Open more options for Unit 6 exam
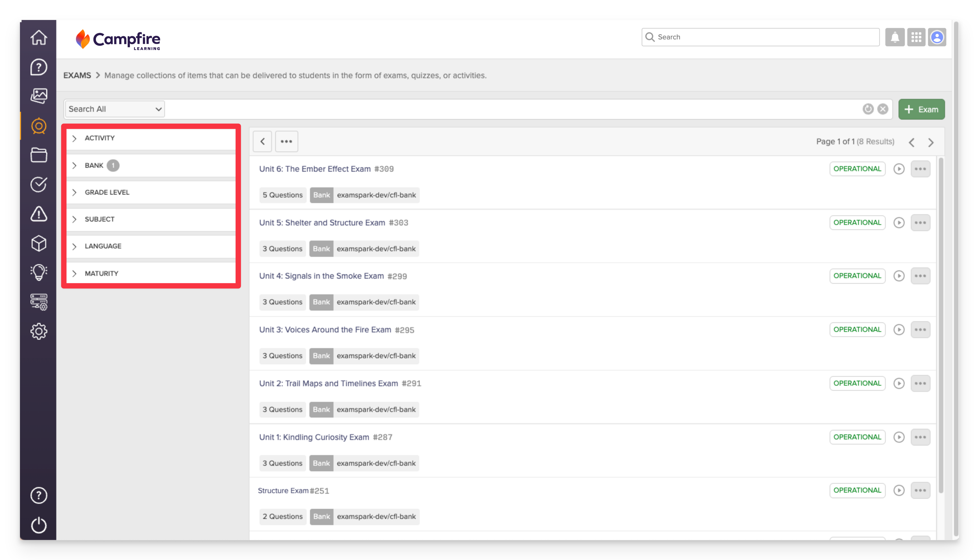 [921, 169]
